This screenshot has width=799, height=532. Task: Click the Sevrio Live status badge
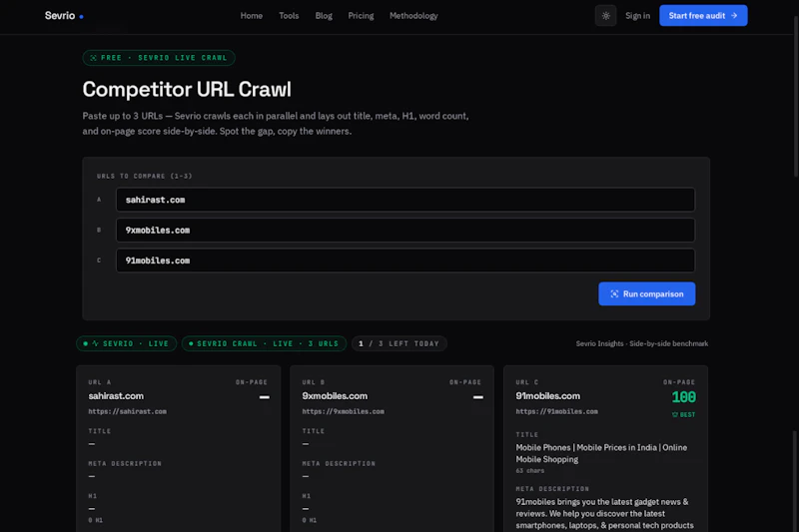(x=127, y=343)
